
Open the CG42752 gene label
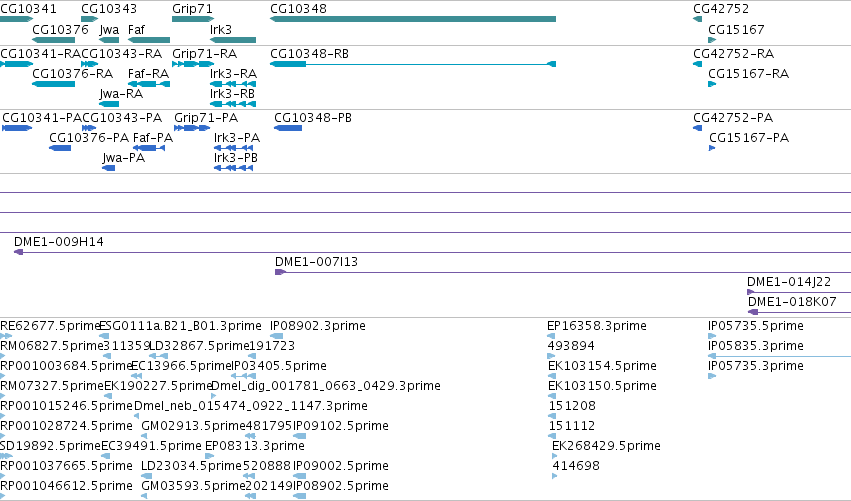point(721,9)
